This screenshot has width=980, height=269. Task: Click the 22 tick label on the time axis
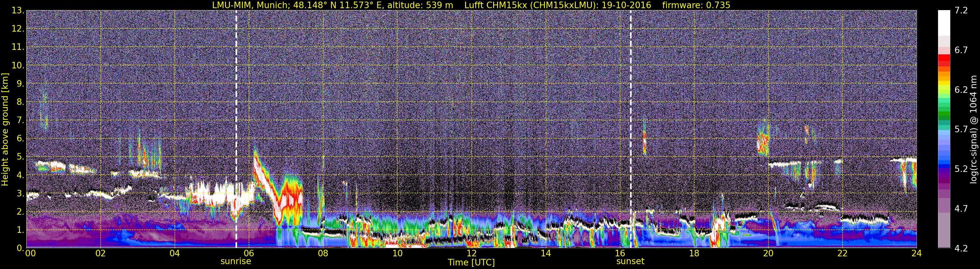(842, 253)
